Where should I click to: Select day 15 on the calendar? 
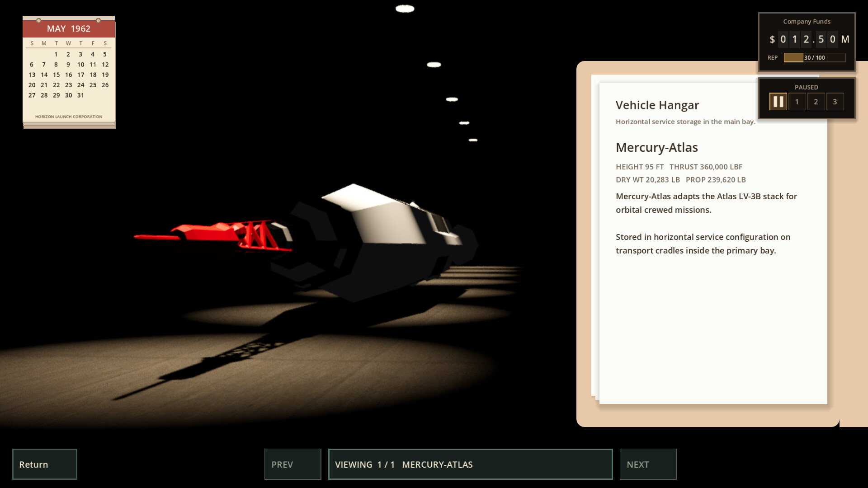point(56,75)
